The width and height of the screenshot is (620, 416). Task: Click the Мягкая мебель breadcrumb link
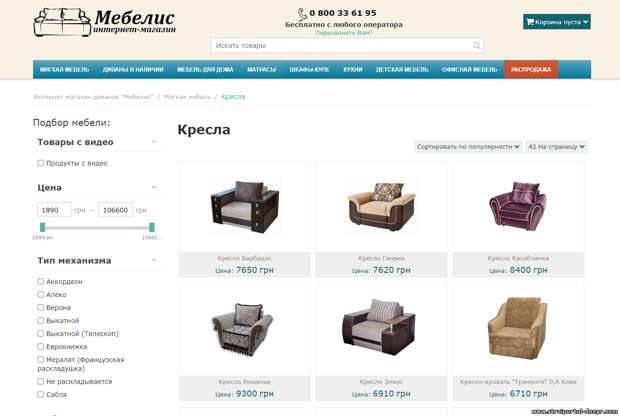pyautogui.click(x=187, y=97)
